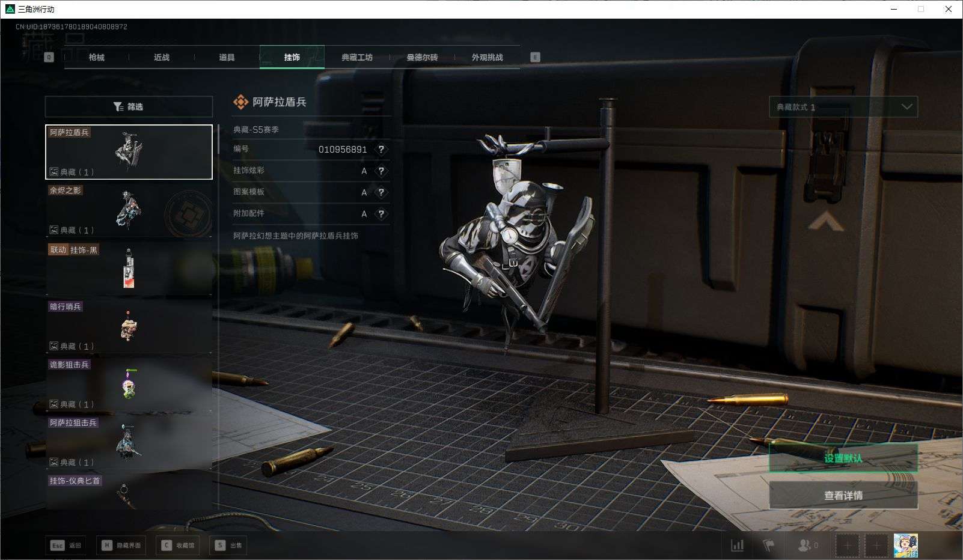
Task: Click the 设置默认 button
Action: pyautogui.click(x=843, y=458)
